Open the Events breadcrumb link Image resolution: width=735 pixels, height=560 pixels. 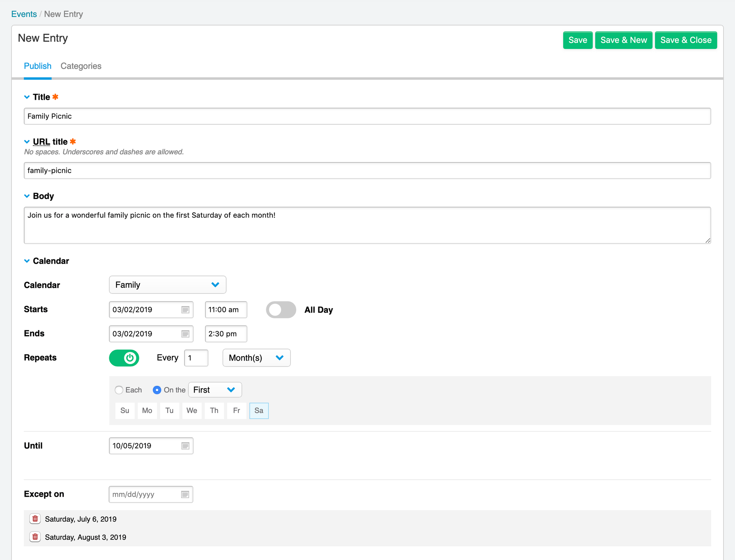coord(24,14)
